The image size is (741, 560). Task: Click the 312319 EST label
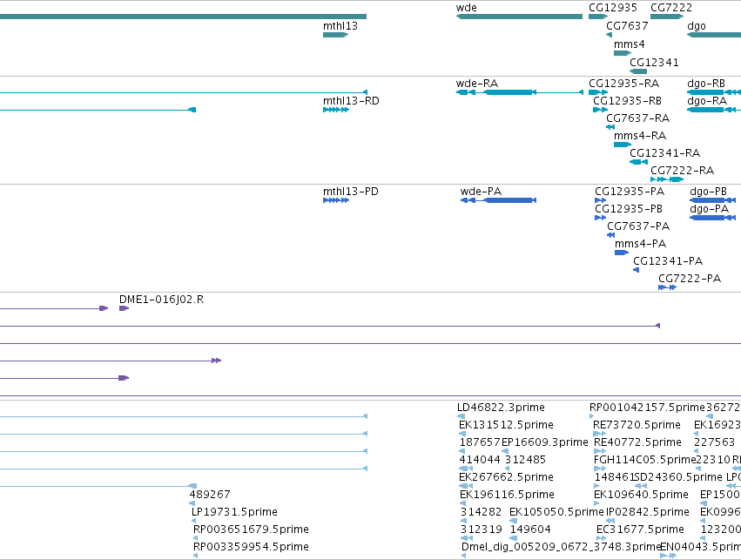tap(481, 530)
